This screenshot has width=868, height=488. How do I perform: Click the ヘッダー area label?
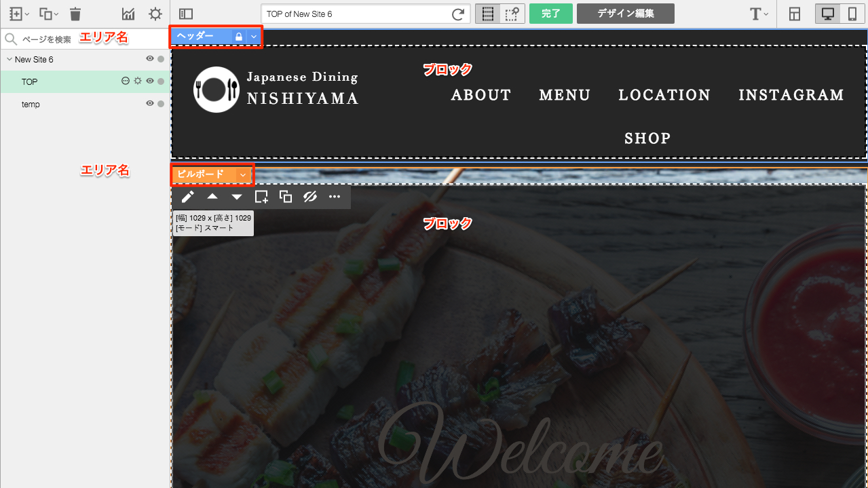click(x=195, y=37)
